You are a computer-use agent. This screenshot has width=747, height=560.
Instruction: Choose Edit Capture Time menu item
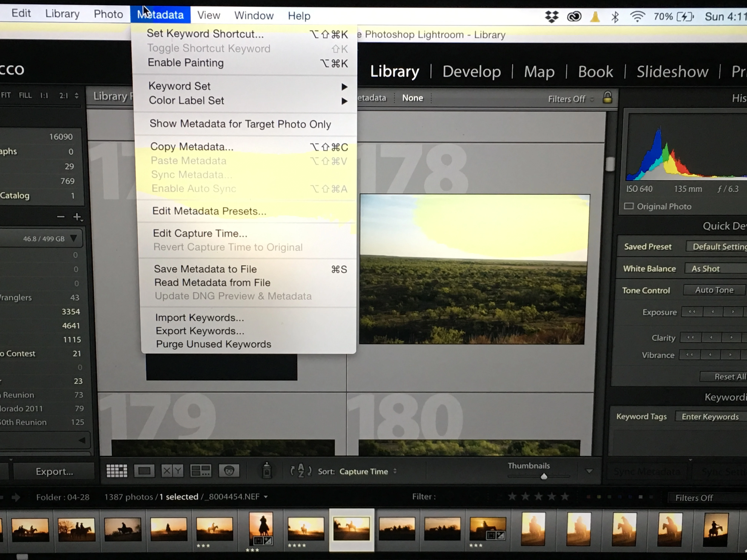[200, 233]
